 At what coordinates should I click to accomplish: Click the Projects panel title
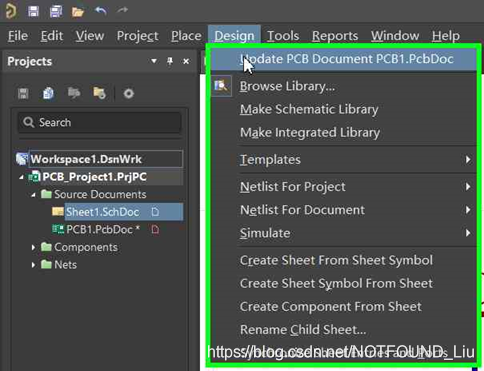point(30,61)
